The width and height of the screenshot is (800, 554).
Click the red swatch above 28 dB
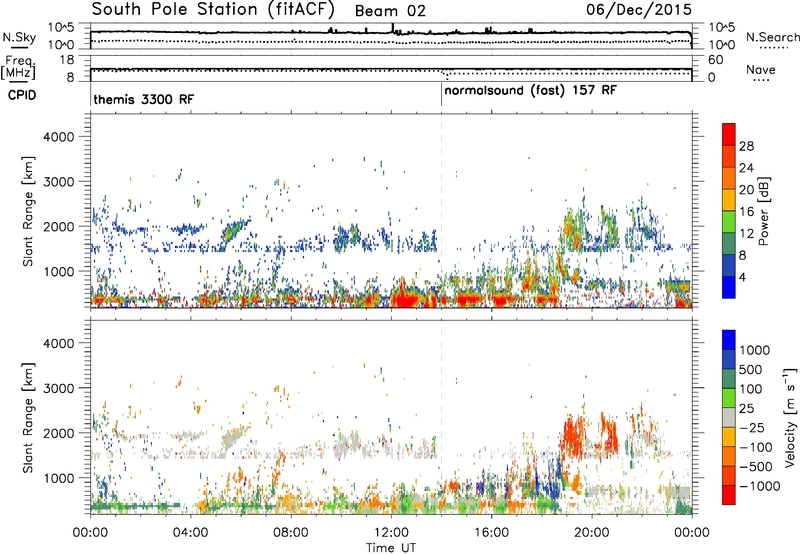point(729,134)
